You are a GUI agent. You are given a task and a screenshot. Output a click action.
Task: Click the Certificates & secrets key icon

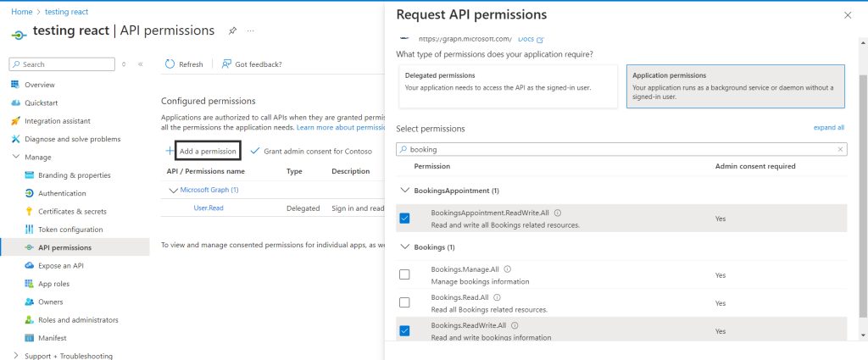30,211
